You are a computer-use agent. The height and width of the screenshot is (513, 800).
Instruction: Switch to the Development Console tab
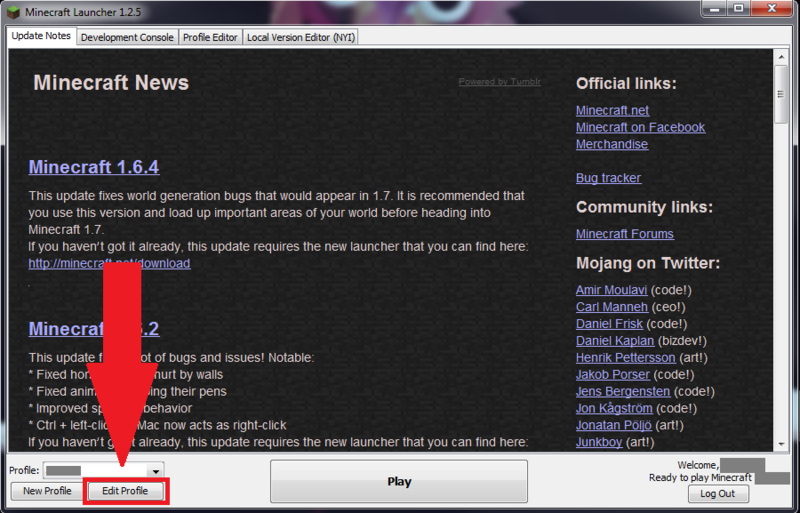click(x=127, y=37)
